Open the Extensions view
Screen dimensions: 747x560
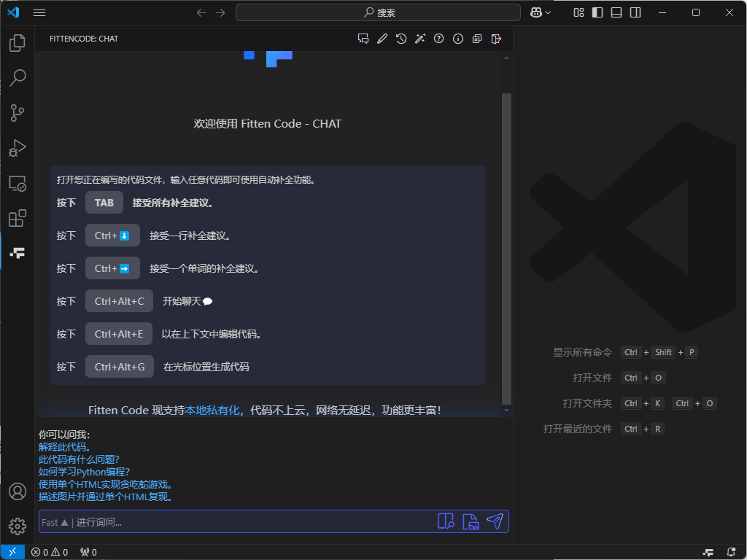18,218
